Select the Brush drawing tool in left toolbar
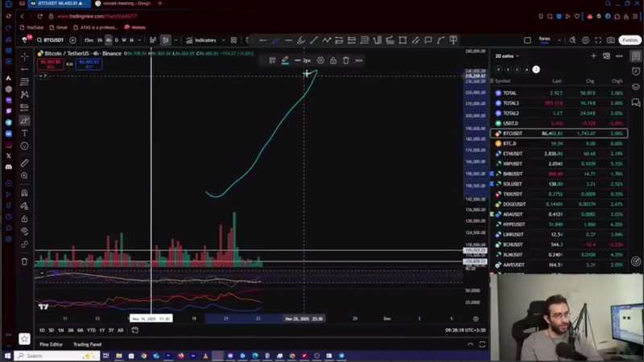 (x=24, y=120)
